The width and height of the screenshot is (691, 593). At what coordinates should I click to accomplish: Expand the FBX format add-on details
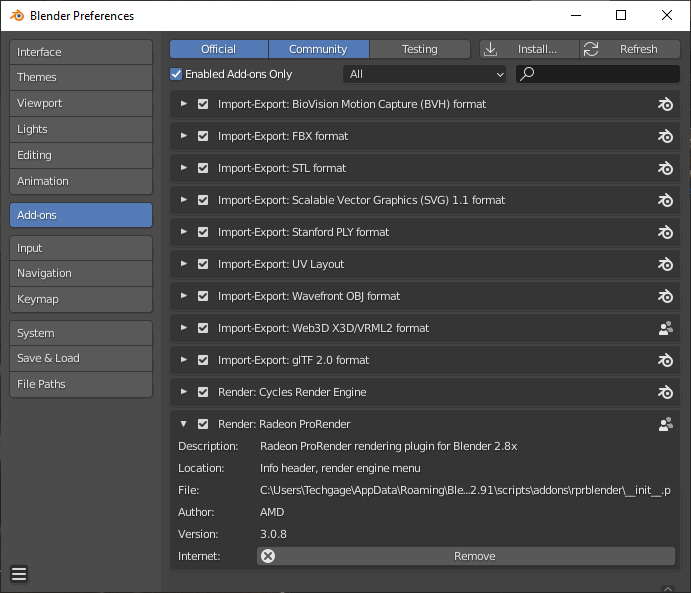coord(184,136)
